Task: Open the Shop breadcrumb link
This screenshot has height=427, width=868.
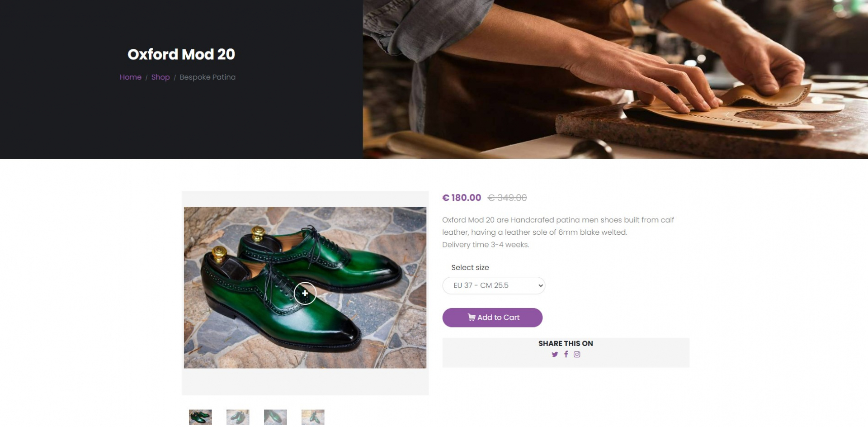Action: [160, 77]
